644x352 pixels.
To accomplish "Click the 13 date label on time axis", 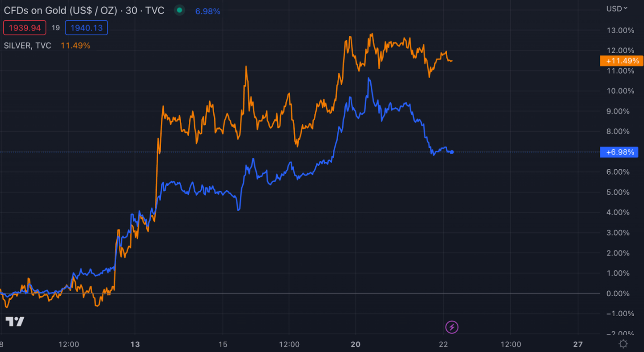I will 135,344.
